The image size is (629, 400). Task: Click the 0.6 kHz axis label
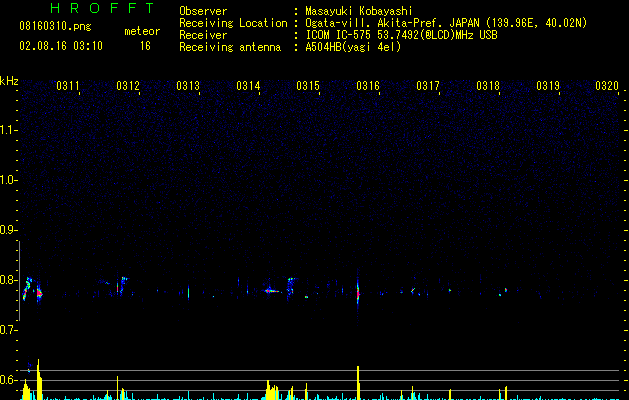coord(8,380)
